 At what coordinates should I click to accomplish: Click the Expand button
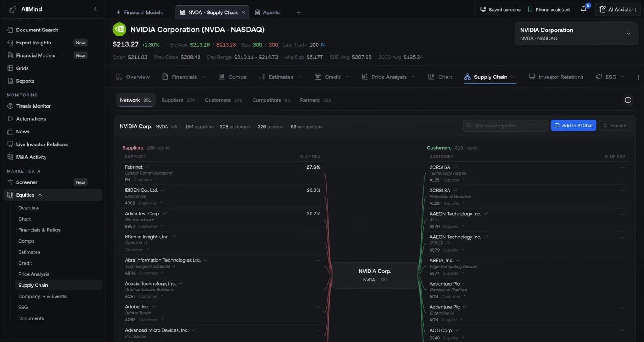tap(615, 126)
